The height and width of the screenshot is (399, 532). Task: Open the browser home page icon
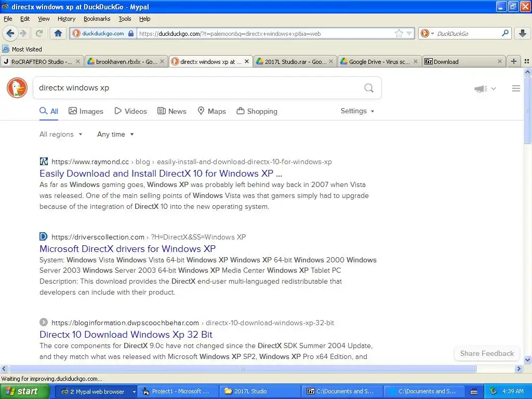(58, 33)
